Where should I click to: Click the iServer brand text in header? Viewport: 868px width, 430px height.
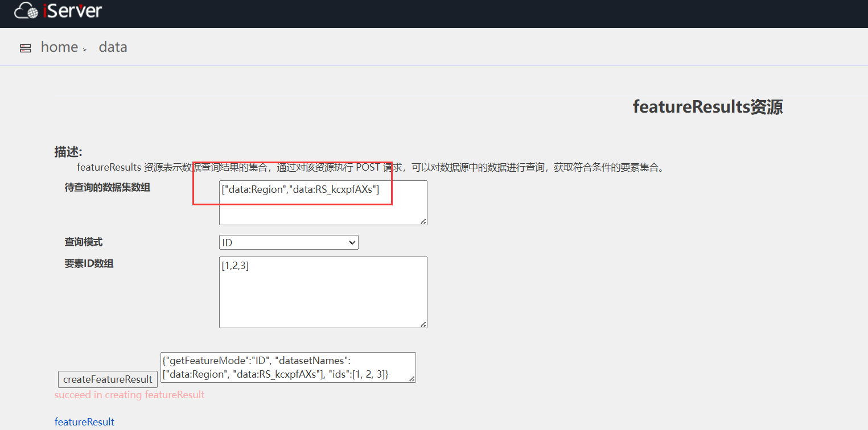point(72,10)
